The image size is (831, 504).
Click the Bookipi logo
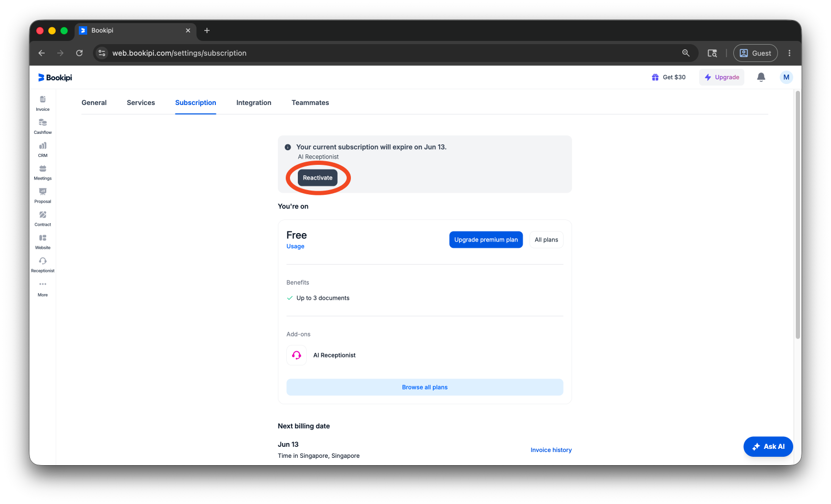coord(55,78)
